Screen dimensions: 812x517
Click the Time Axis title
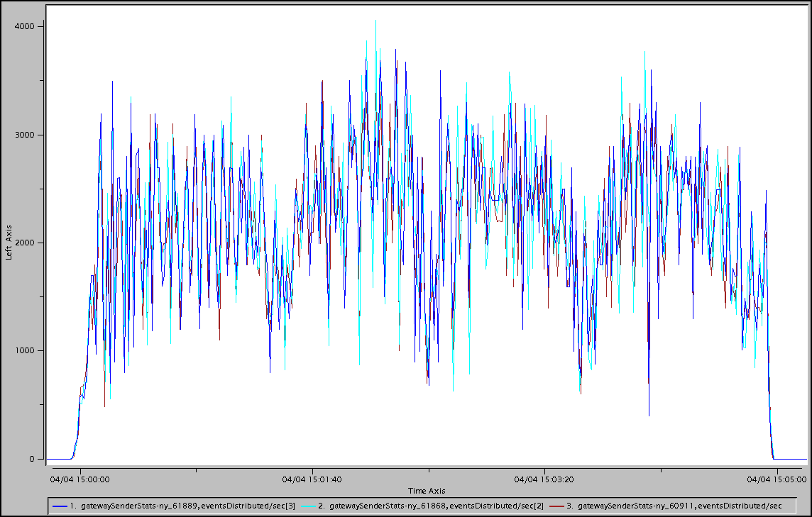pyautogui.click(x=427, y=491)
